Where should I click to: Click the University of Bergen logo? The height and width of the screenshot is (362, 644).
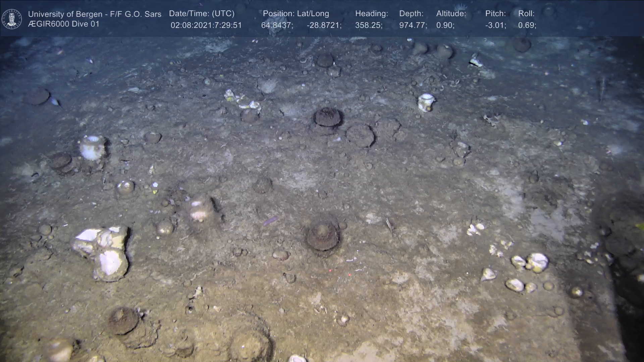point(12,19)
